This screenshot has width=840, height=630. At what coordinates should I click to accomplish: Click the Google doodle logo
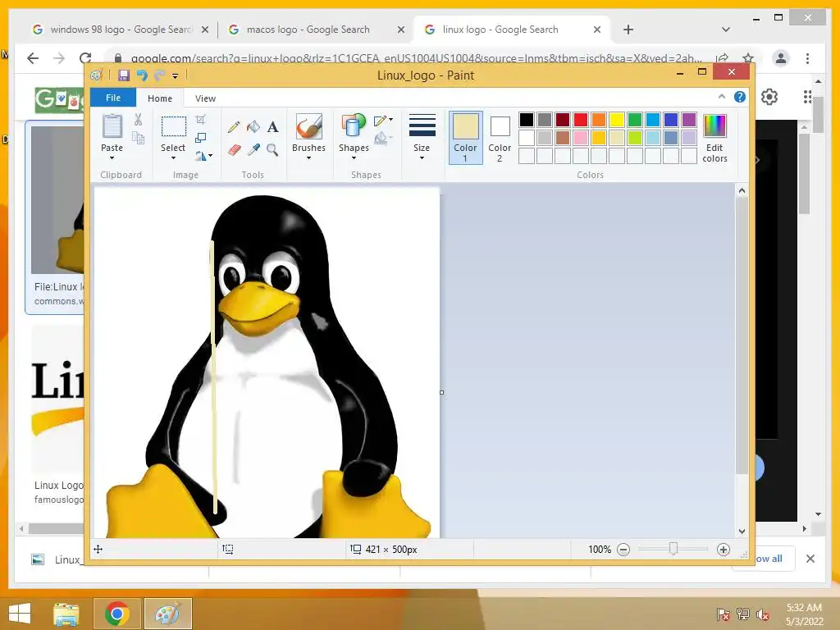(x=59, y=99)
